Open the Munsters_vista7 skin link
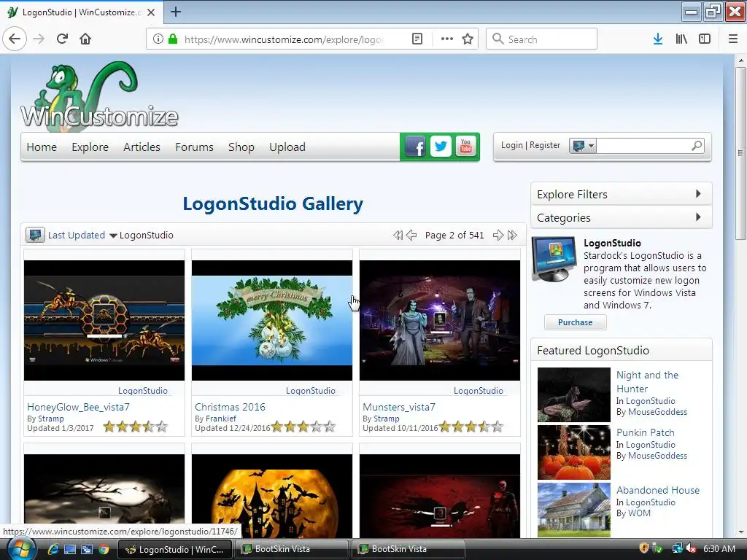Image resolution: width=747 pixels, height=560 pixels. pyautogui.click(x=399, y=407)
